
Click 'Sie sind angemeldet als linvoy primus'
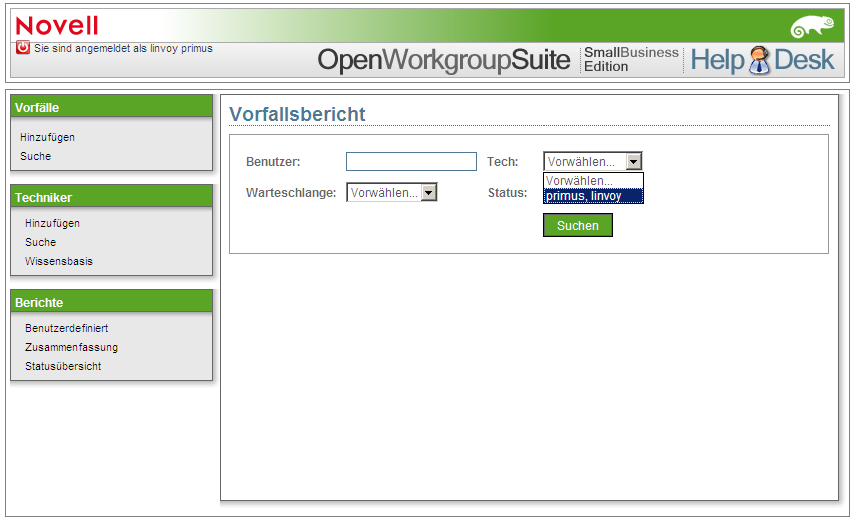pos(123,48)
